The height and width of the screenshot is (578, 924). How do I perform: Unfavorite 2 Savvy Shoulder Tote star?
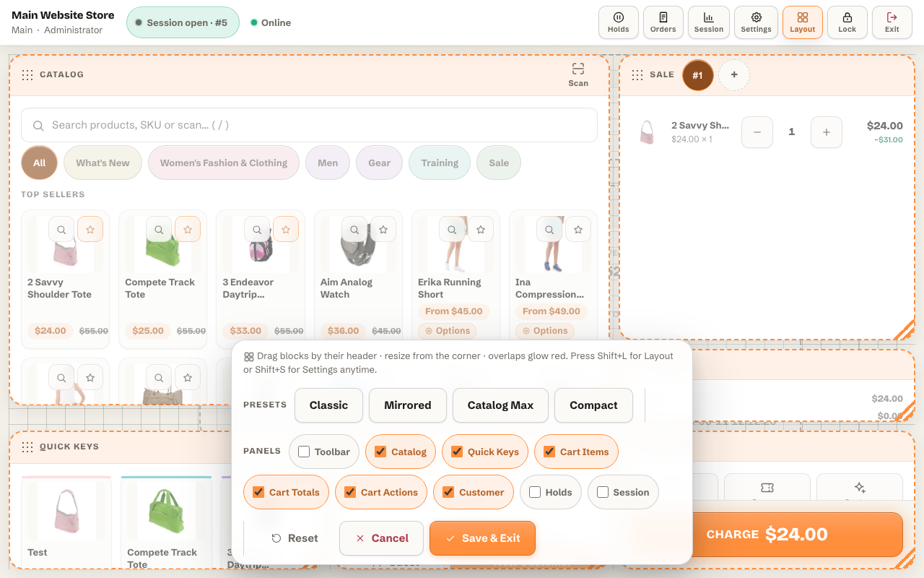point(90,230)
